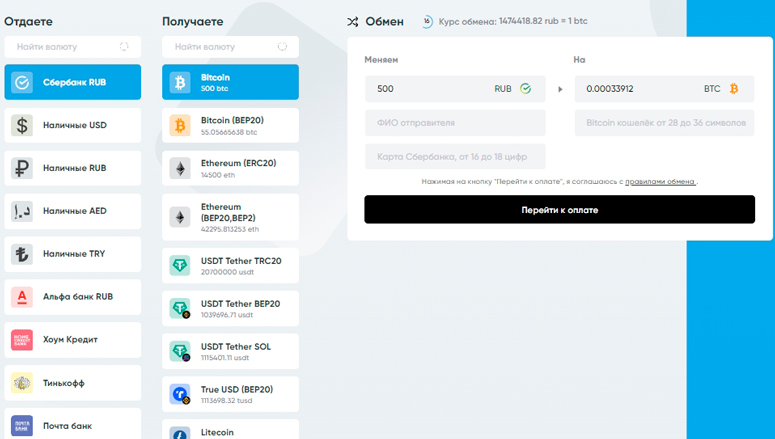Click the ruble icon of Наличные RUB
Viewport: 775px width, 439px height.
coord(22,168)
